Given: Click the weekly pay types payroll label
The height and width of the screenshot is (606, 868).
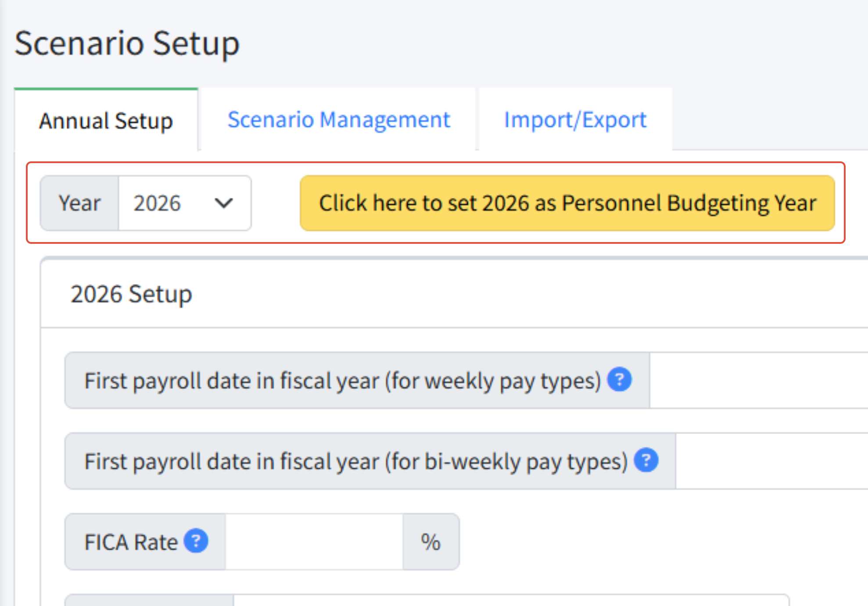Looking at the screenshot, I should pyautogui.click(x=343, y=380).
